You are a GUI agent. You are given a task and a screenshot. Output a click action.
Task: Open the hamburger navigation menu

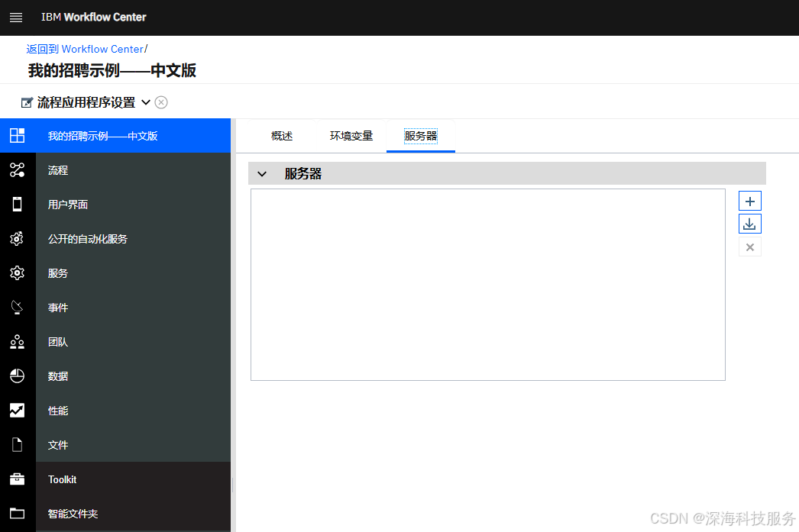click(x=16, y=18)
